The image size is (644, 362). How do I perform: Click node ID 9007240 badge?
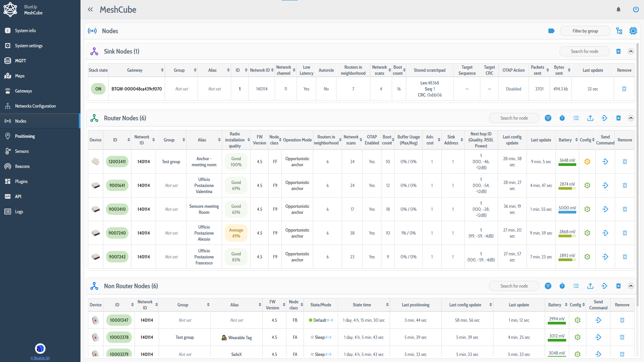(x=117, y=233)
